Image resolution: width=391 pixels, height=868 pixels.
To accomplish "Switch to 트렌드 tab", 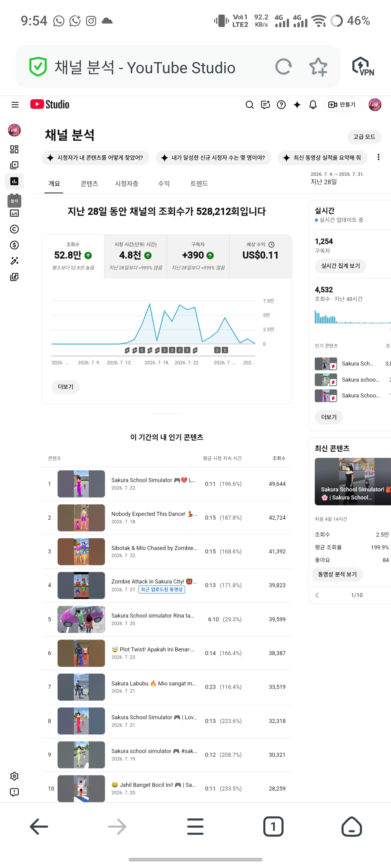I will (199, 184).
